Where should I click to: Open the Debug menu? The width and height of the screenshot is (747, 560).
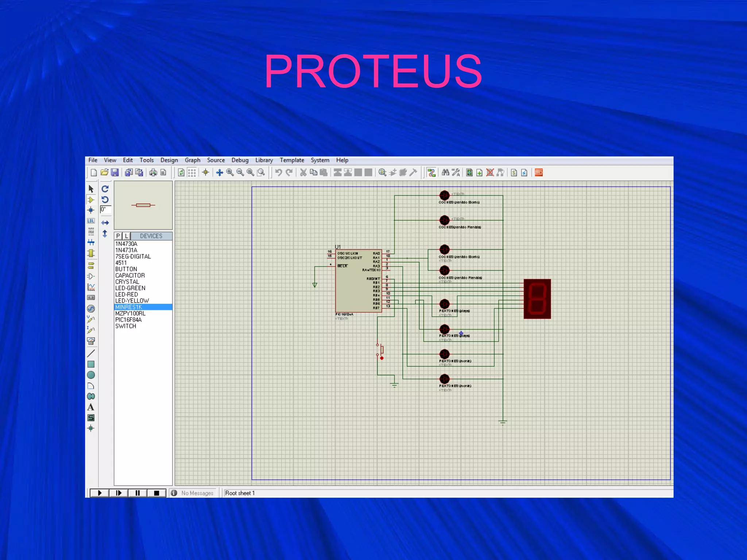tap(240, 160)
